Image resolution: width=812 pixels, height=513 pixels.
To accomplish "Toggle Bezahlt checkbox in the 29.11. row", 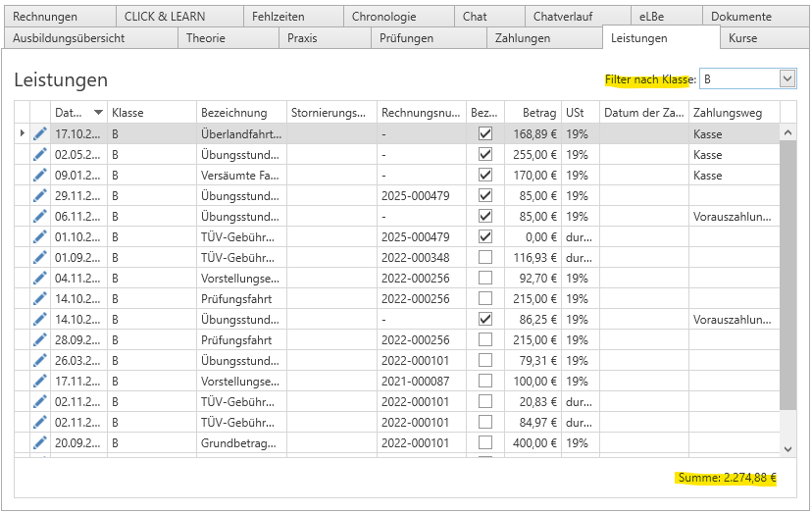I will (x=485, y=196).
